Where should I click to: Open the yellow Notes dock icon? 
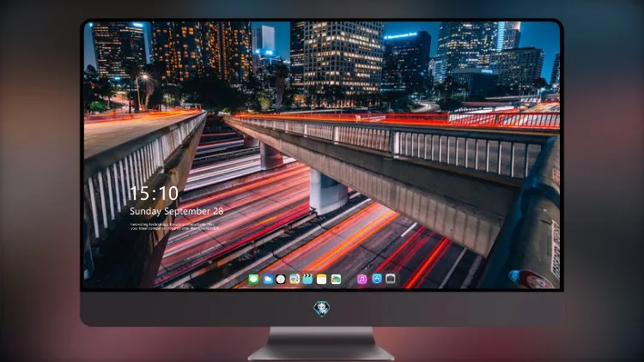pyautogui.click(x=322, y=279)
